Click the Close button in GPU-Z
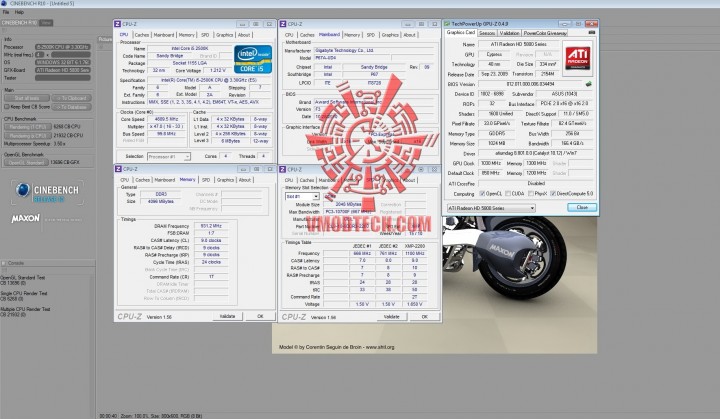Viewport: 720px width, 419px height. coord(582,208)
